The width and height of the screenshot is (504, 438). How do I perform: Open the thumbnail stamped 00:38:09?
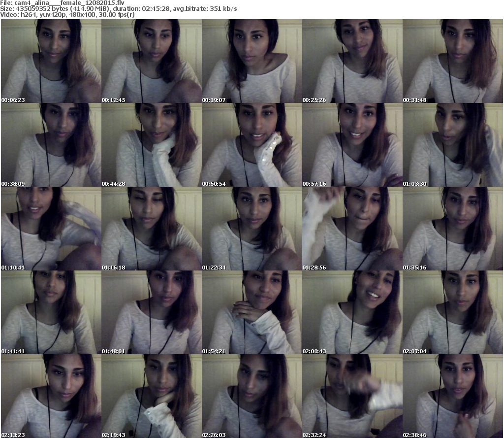coord(51,145)
